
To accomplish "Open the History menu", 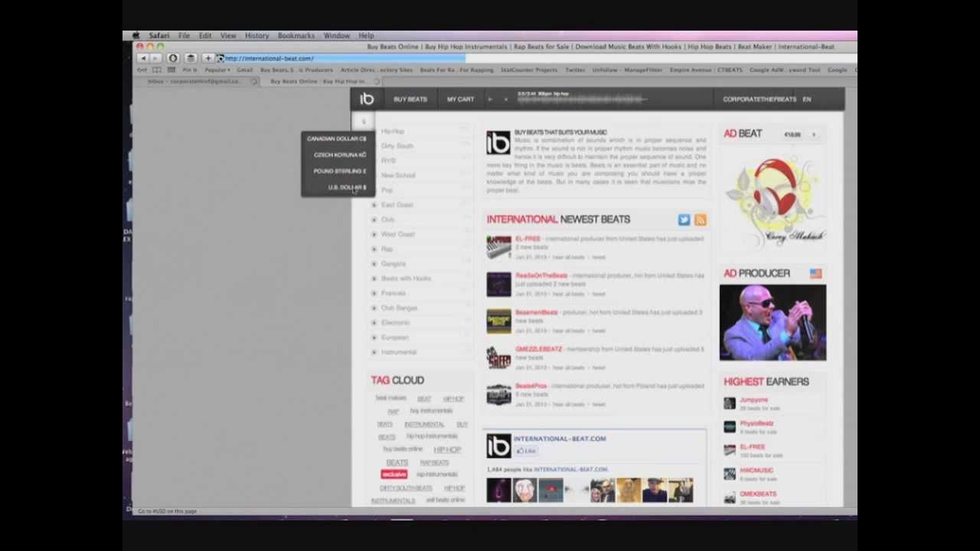I will 256,35.
